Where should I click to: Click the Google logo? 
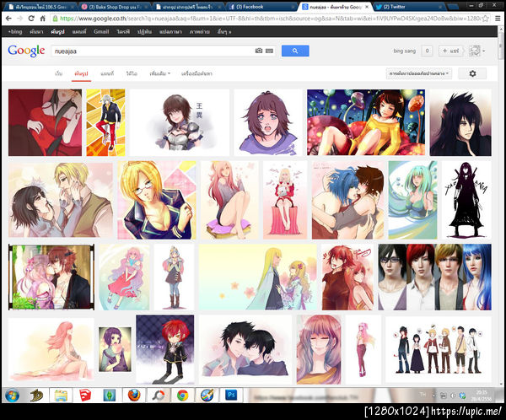tap(26, 51)
